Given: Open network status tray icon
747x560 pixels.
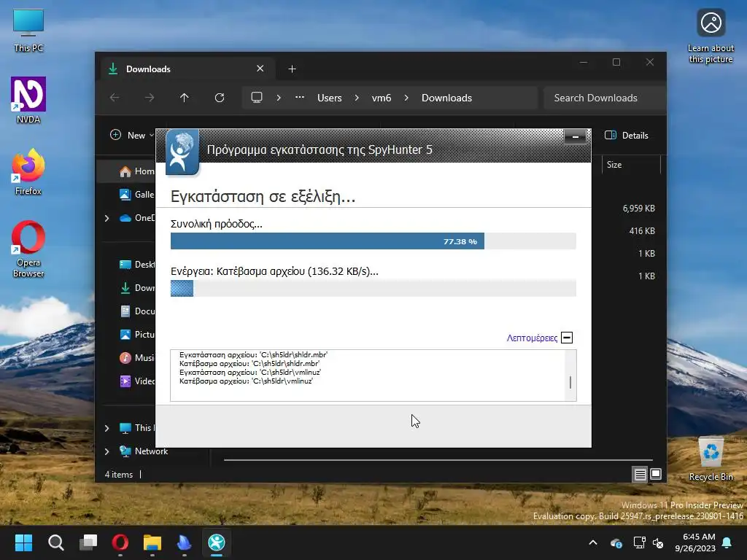Looking at the screenshot, I should click(x=639, y=542).
